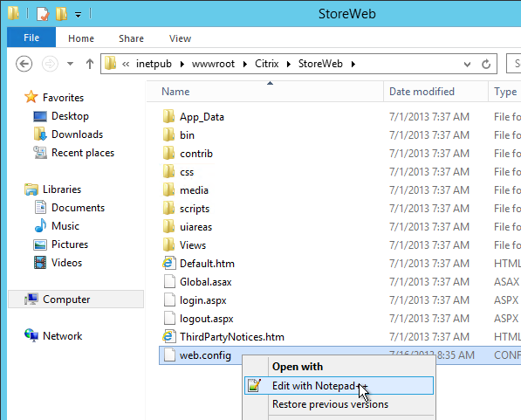Image resolution: width=521 pixels, height=420 pixels.
Task: Open the Videos library
Action: point(66,263)
